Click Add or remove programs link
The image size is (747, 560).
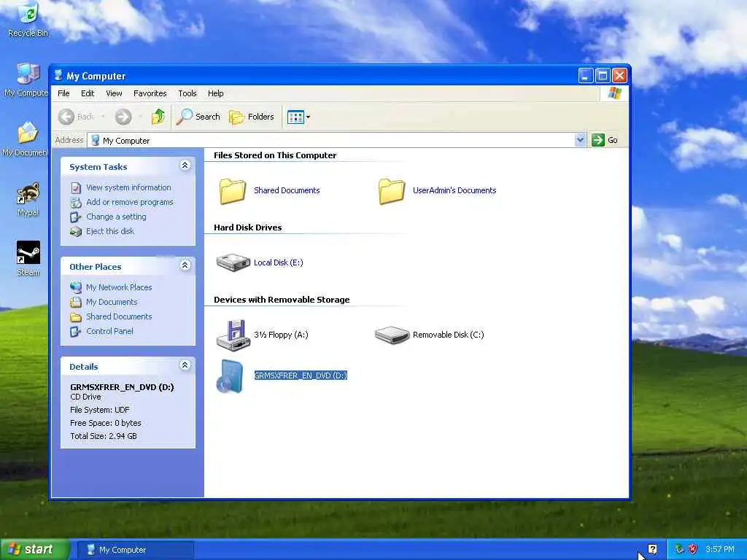130,202
